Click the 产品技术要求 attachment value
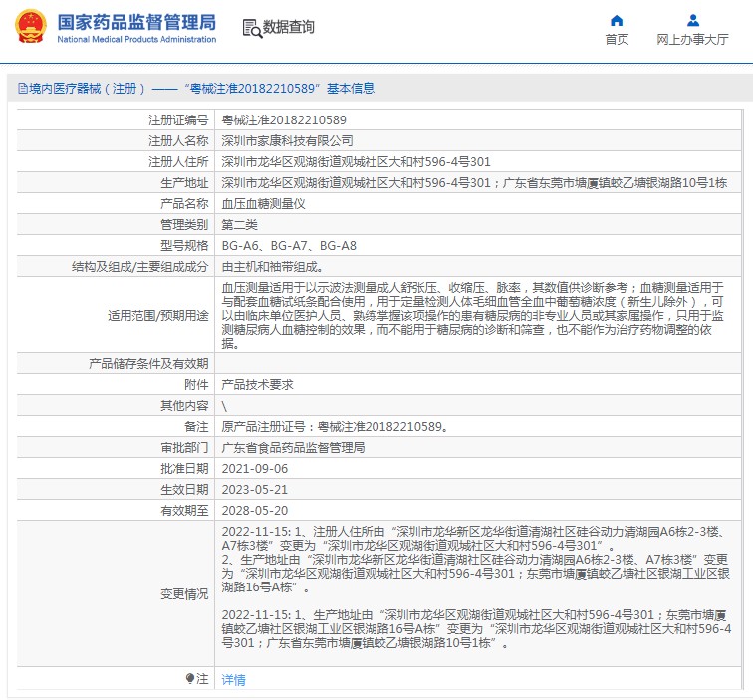Viewport: 753px width, 700px height. coord(257,385)
